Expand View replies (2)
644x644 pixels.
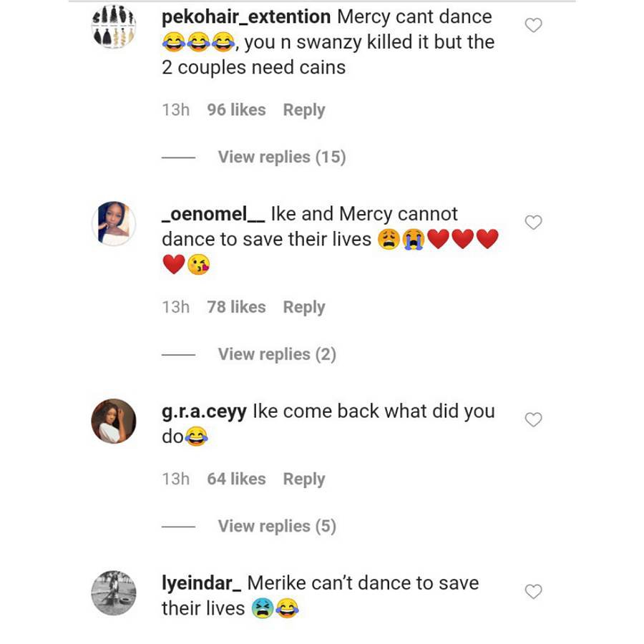click(x=277, y=354)
